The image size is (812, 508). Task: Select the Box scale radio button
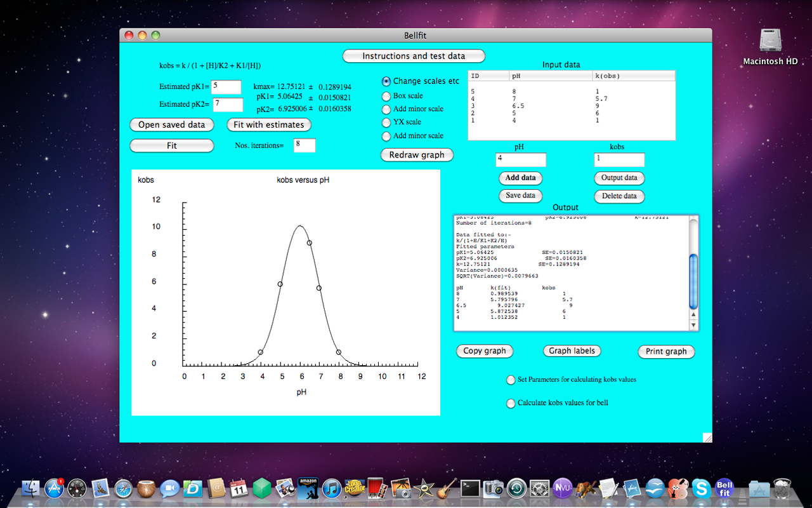coord(386,96)
